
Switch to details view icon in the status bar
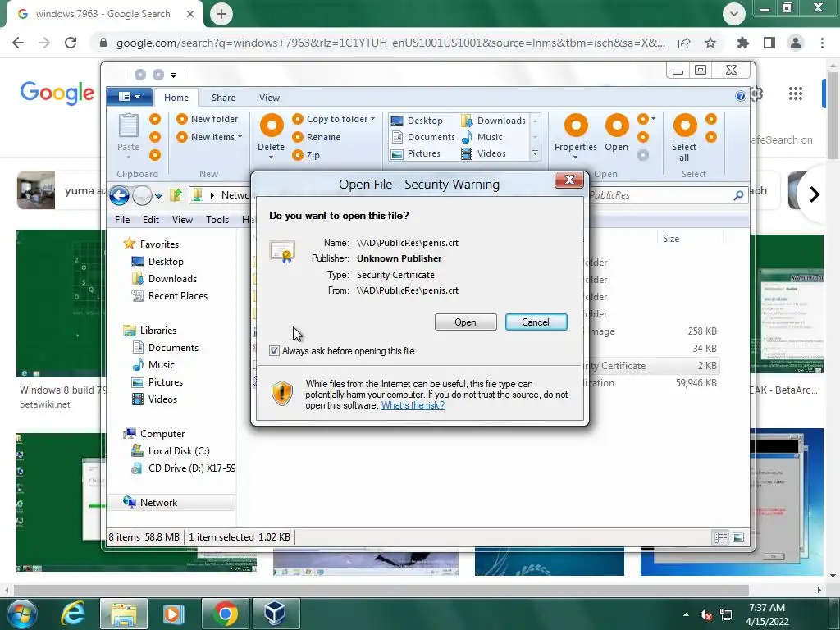pos(720,537)
